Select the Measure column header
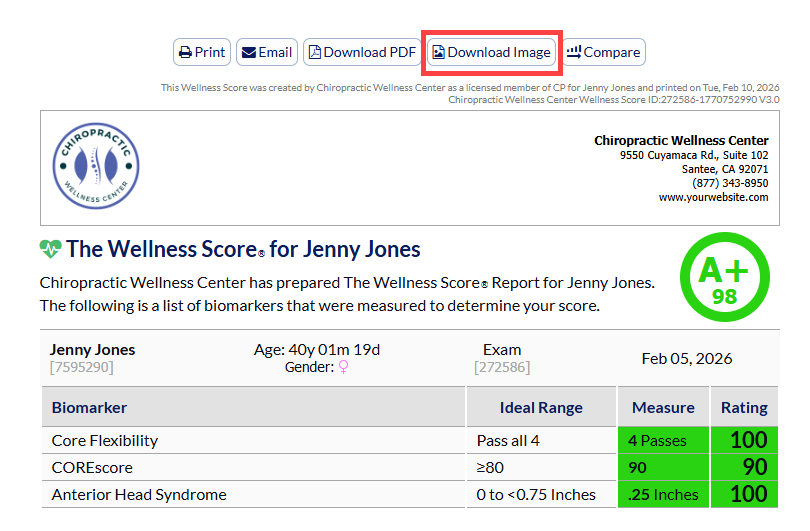This screenshot has width=810, height=531. (x=663, y=408)
